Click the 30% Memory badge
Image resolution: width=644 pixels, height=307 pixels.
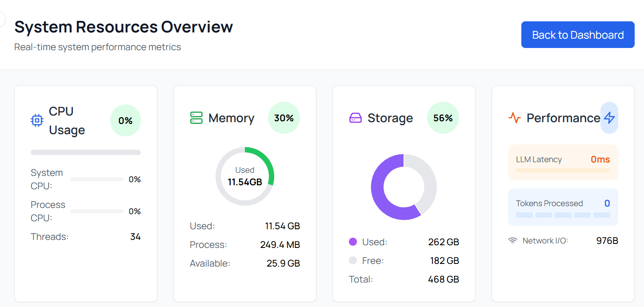[x=284, y=118]
